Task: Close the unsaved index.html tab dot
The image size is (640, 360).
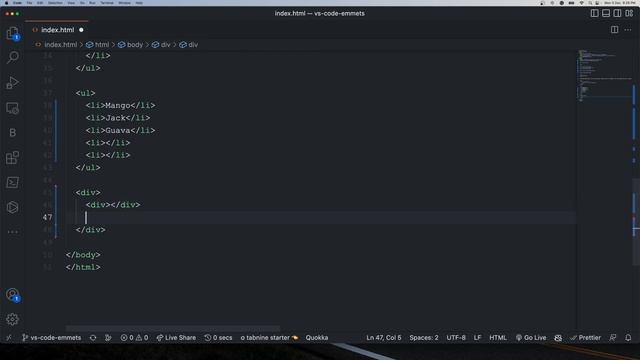Action: (81, 30)
